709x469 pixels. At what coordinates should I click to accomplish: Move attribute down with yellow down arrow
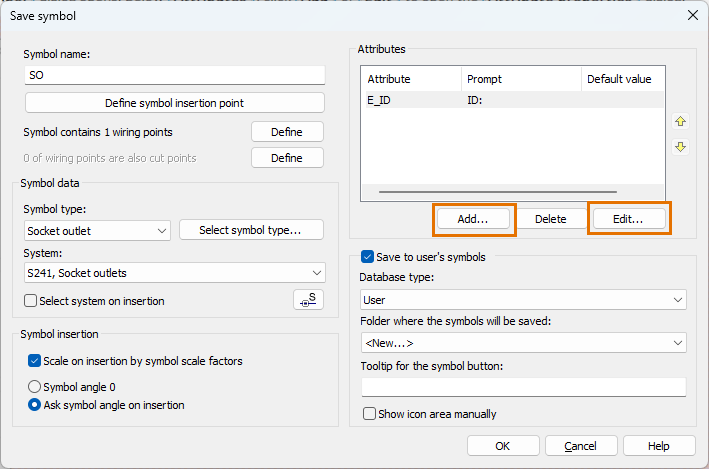click(680, 147)
